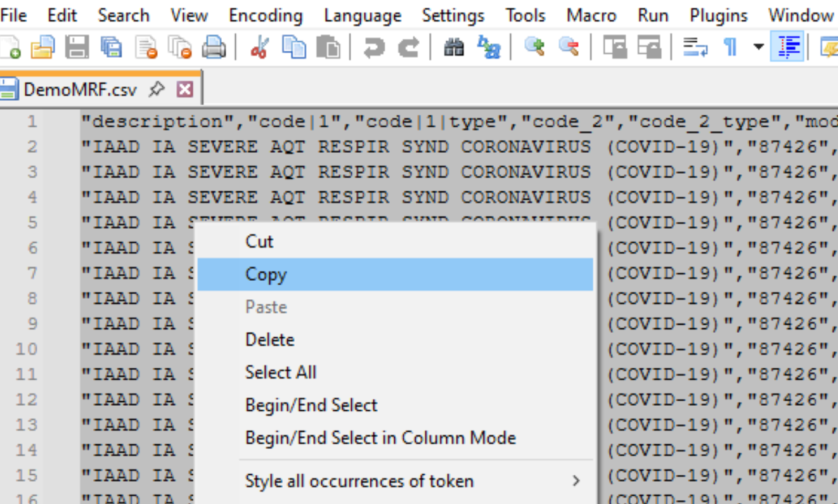Open the Encoding menu

267,15
